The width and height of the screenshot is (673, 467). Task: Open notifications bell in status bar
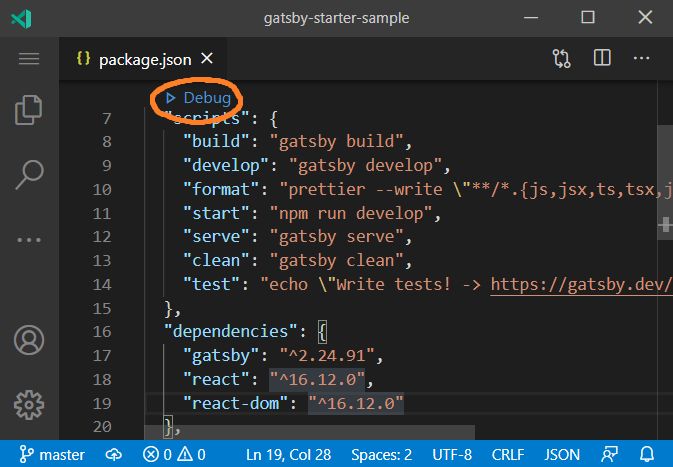coord(647,454)
